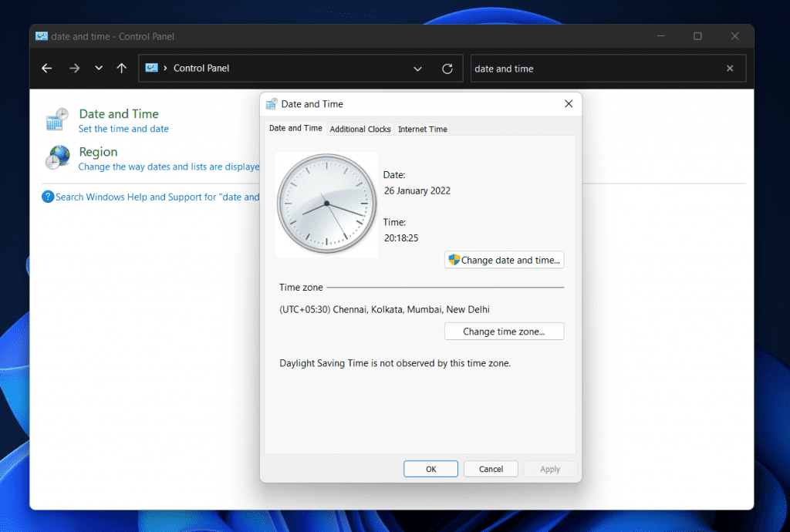This screenshot has height=532, width=790.
Task: Click the help question mark icon
Action: pos(47,197)
